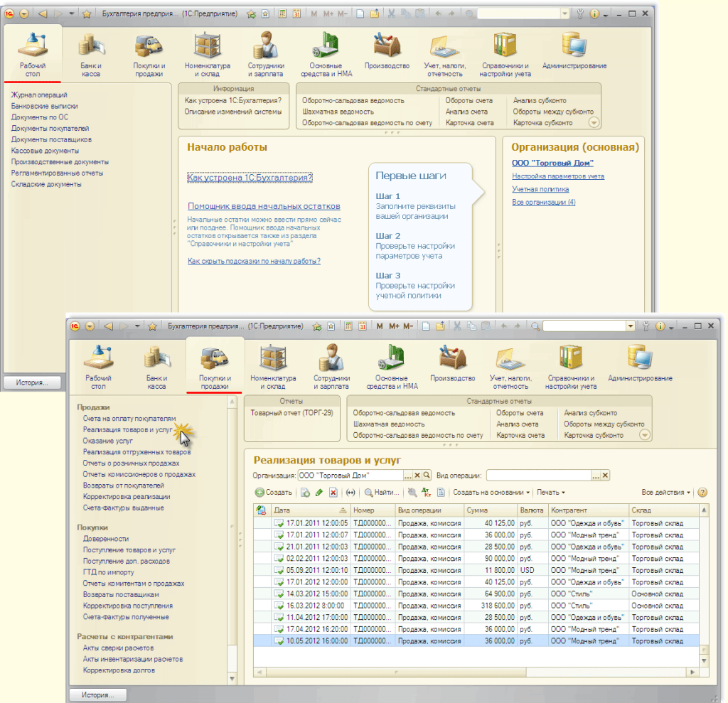This screenshot has height=703, width=728.
Task: Open Журнал операций in the back window
Action: tap(39, 95)
